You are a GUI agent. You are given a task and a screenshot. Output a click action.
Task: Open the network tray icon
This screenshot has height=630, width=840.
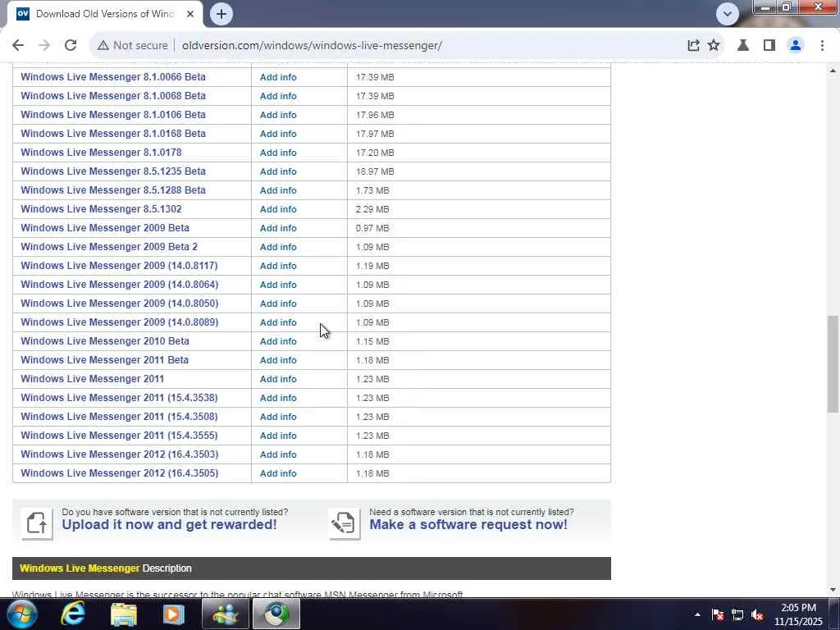click(x=737, y=614)
